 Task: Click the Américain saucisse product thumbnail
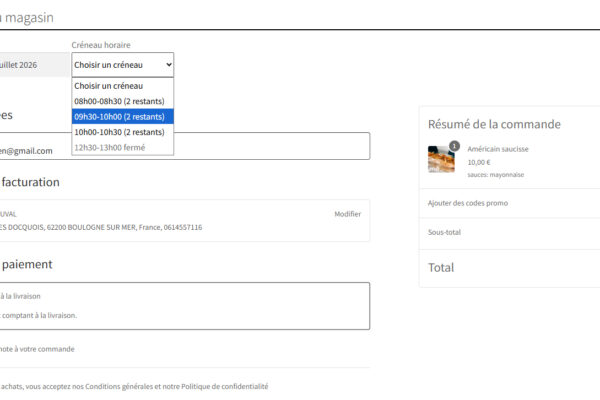coord(441,159)
